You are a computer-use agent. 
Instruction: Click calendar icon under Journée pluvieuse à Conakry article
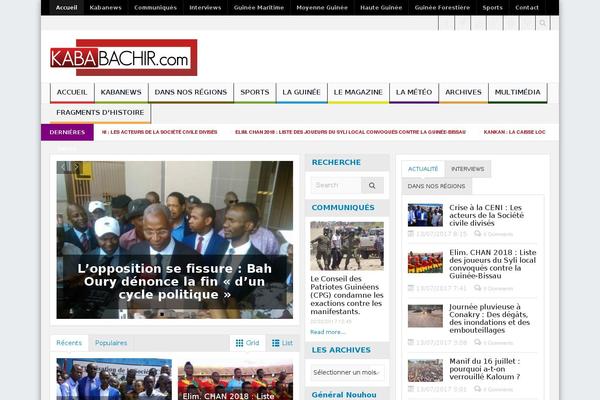(411, 342)
